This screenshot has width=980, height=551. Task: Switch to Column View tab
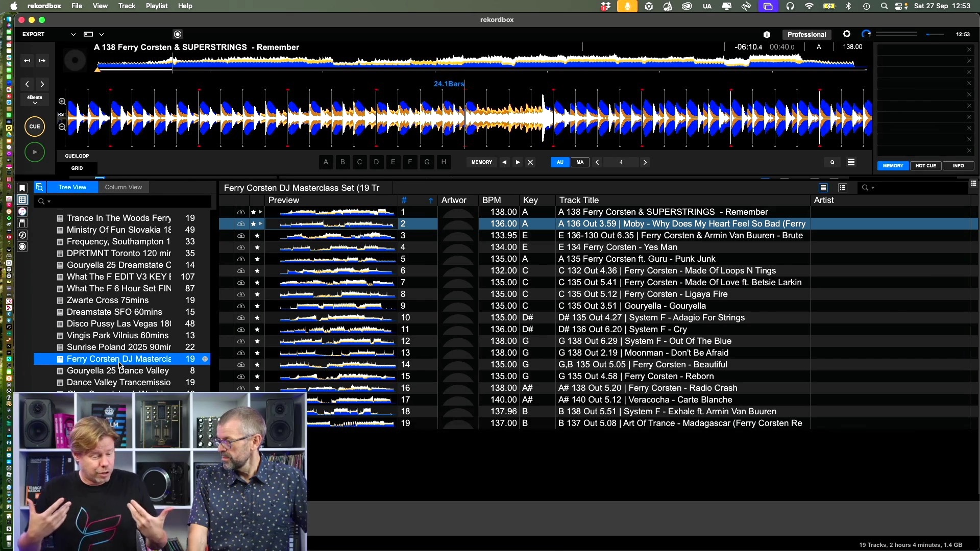tap(123, 187)
